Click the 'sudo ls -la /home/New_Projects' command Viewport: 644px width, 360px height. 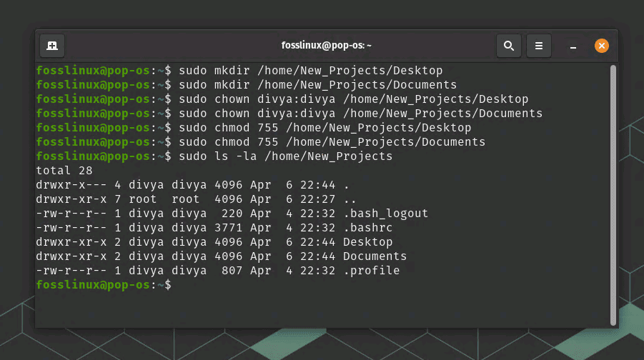[286, 156]
